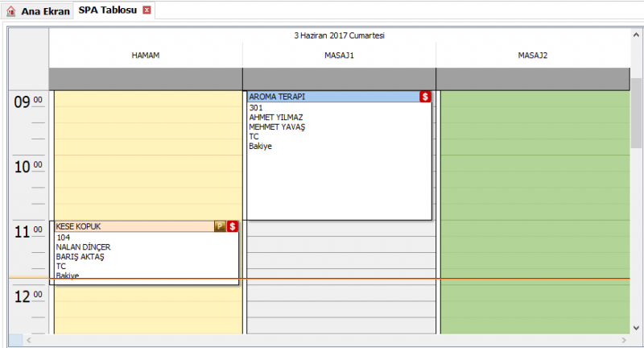
Task: Click vertical scrollbar down arrow
Action: 636,328
